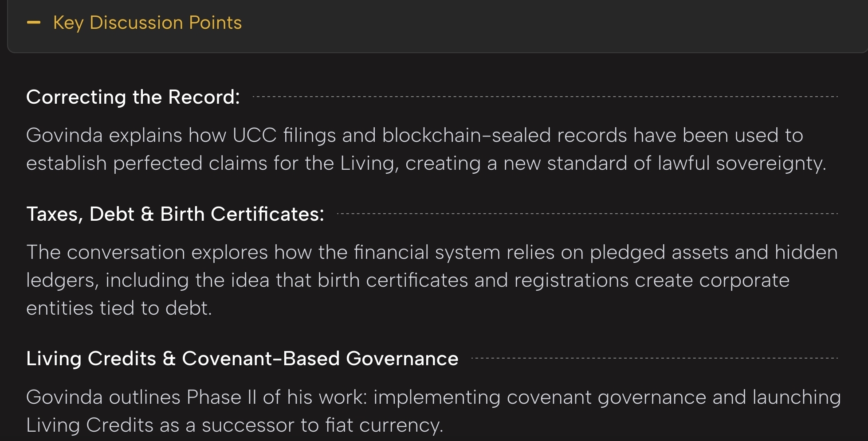Image resolution: width=868 pixels, height=441 pixels.
Task: Click "corporate" in the birth certificates sentence
Action: click(744, 280)
